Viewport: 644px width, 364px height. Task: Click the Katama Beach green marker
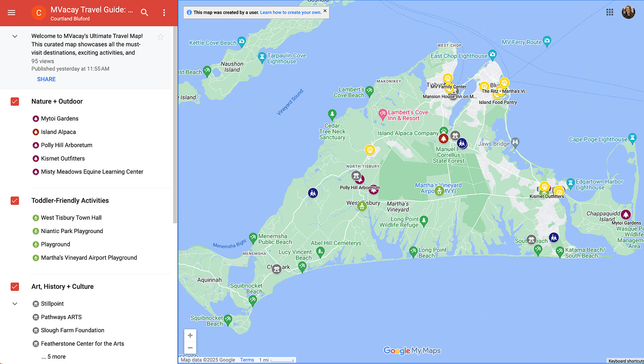click(560, 251)
